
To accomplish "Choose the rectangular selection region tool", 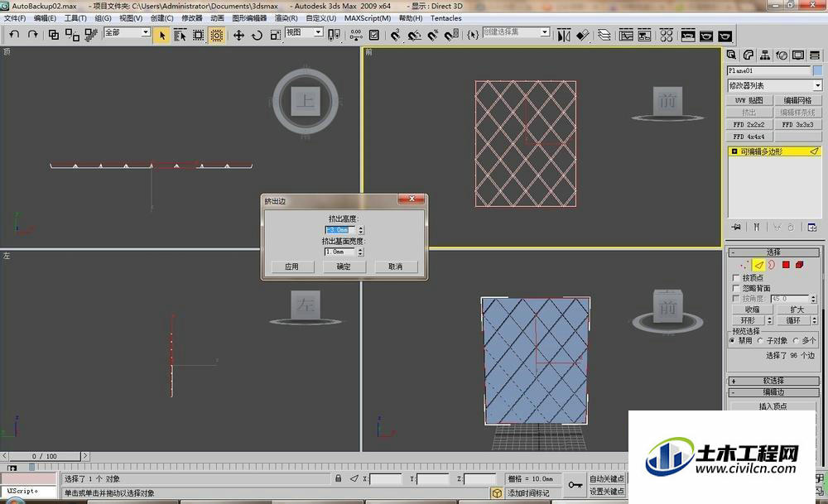I will tap(198, 36).
